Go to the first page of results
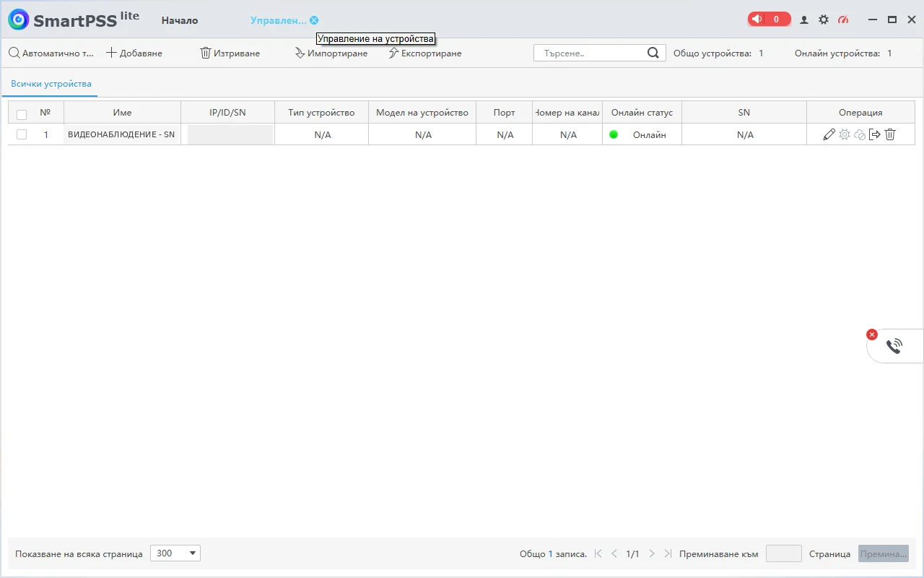Viewport: 924px width, 578px height. pos(598,553)
